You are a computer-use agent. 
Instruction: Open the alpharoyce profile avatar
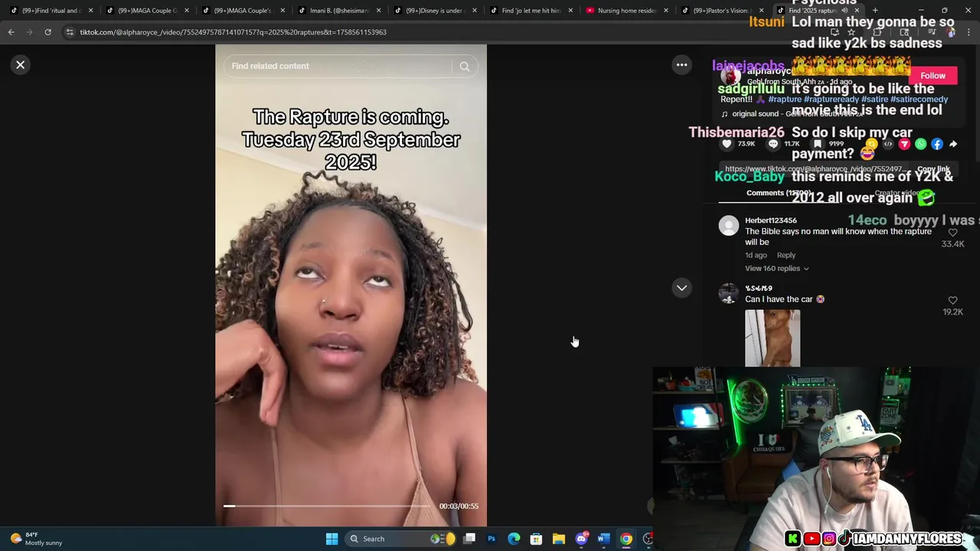click(x=731, y=76)
